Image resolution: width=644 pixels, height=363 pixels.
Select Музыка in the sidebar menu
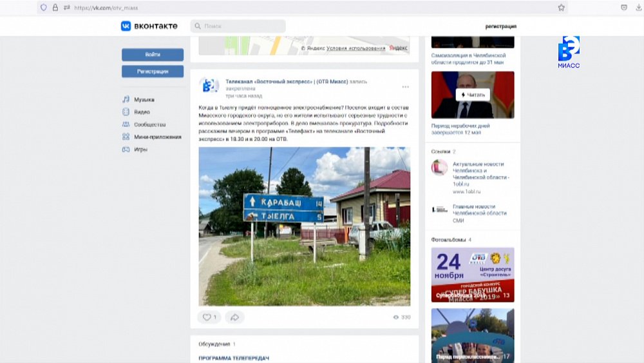click(144, 99)
